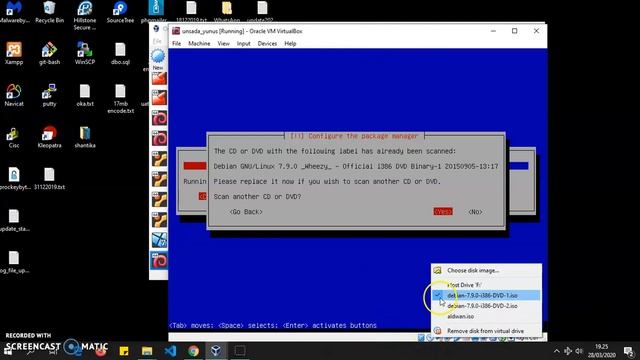Open the volume tray icon
This screenshot has width=640, height=360.
coord(579,351)
